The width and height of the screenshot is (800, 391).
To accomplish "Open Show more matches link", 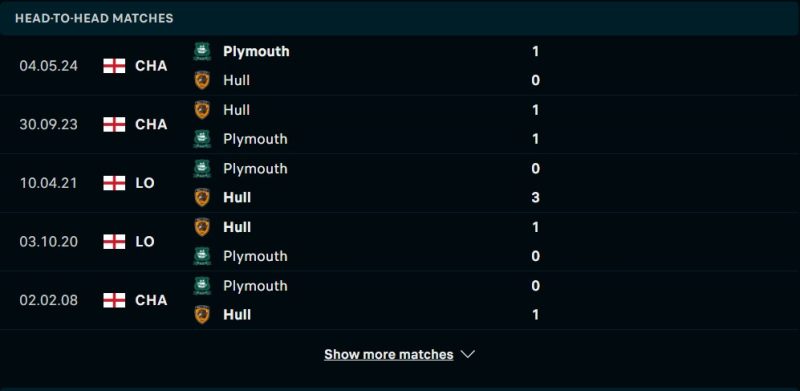I will [389, 354].
